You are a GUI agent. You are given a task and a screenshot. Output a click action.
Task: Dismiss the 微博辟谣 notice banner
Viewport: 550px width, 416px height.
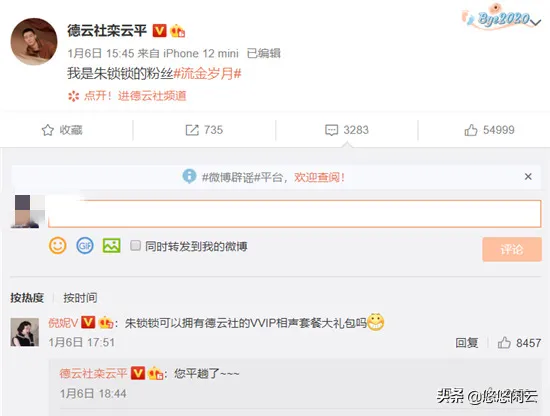[528, 176]
